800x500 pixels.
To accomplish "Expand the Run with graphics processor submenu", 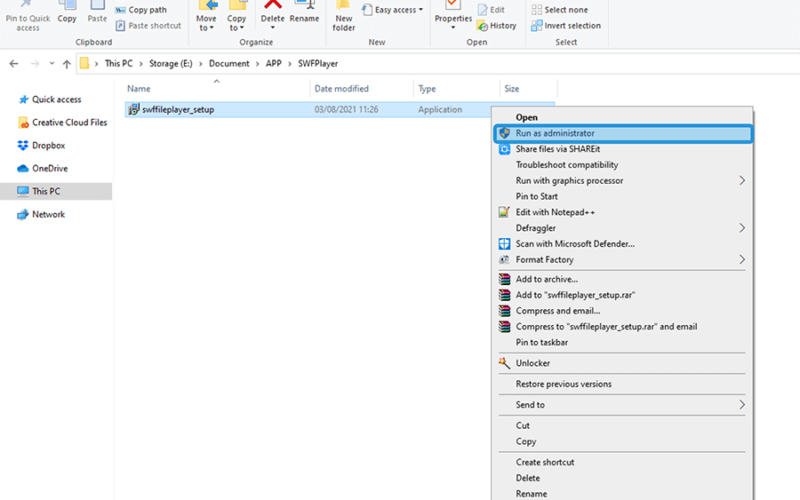I will (x=742, y=181).
